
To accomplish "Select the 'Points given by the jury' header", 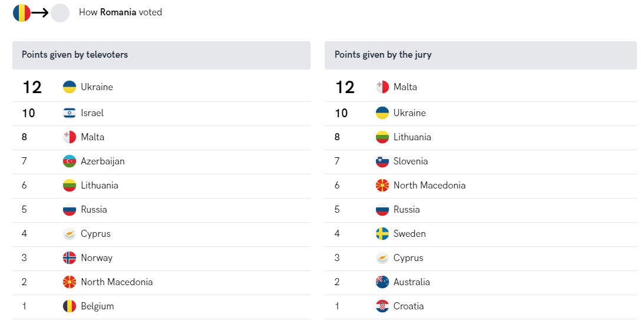I will click(383, 55).
